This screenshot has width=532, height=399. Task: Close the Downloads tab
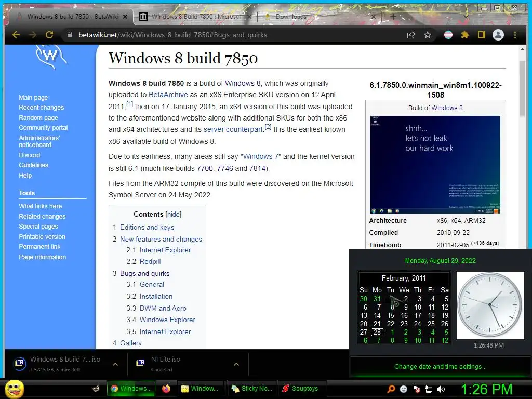[373, 16]
